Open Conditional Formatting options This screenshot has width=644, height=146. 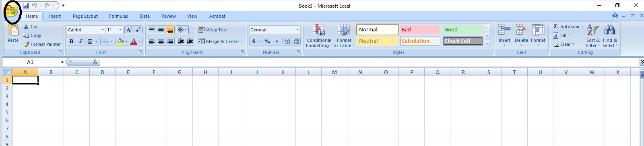tap(319, 36)
